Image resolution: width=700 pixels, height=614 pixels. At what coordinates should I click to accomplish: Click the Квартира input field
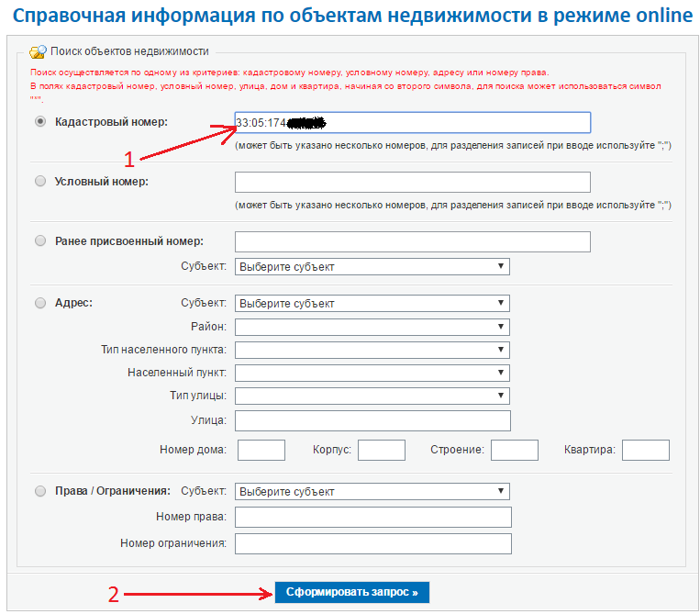pyautogui.click(x=646, y=450)
